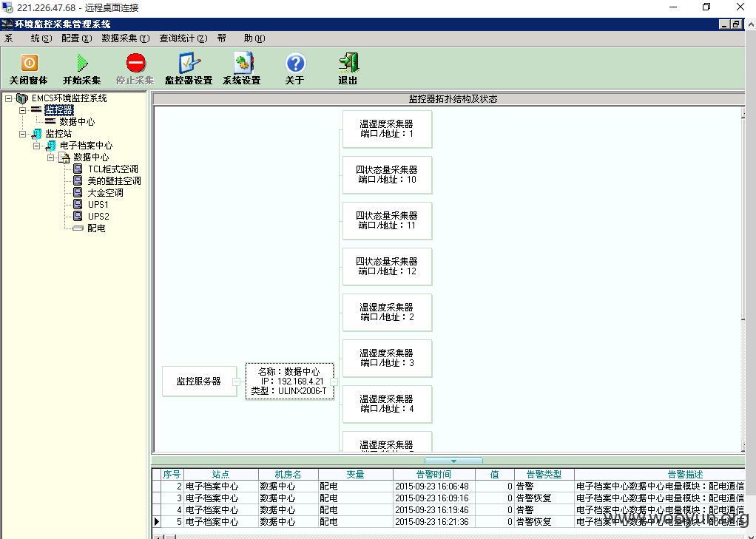Select 数据中心 under 监控器
Viewport: 756px width, 539px height.
(77, 122)
